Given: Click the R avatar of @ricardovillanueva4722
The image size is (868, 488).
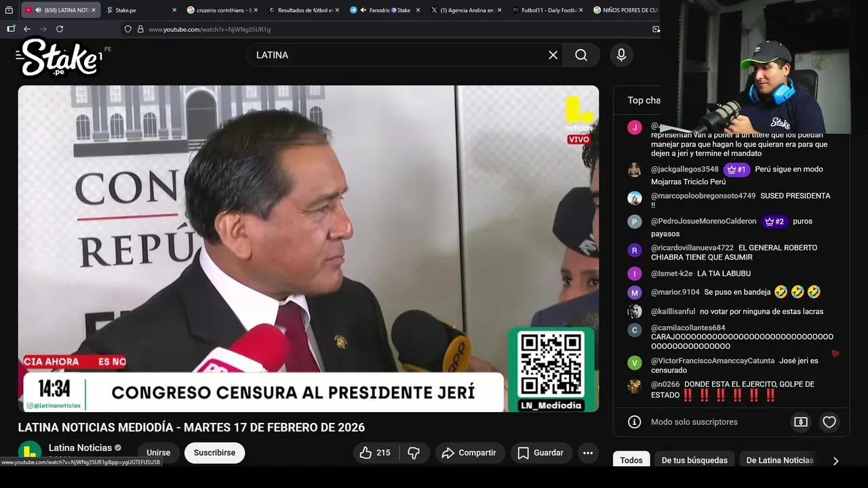Looking at the screenshot, I should pos(635,251).
